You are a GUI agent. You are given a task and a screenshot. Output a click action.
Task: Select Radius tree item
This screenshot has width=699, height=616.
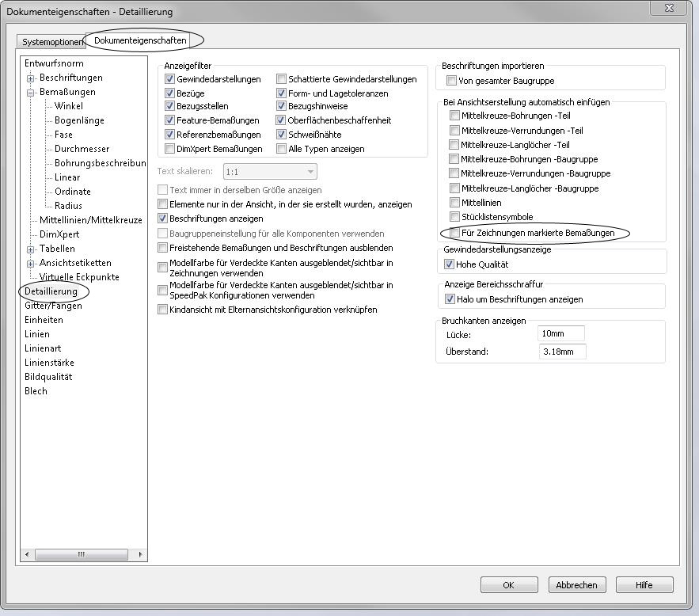pos(68,206)
